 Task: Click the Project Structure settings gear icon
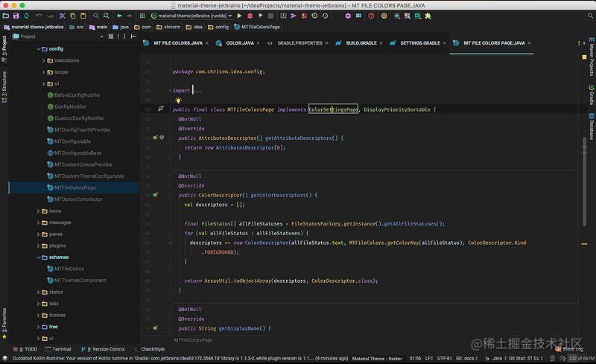[348, 16]
